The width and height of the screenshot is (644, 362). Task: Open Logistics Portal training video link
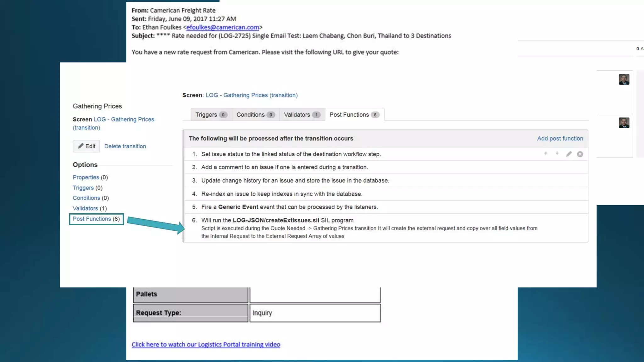tap(206, 344)
